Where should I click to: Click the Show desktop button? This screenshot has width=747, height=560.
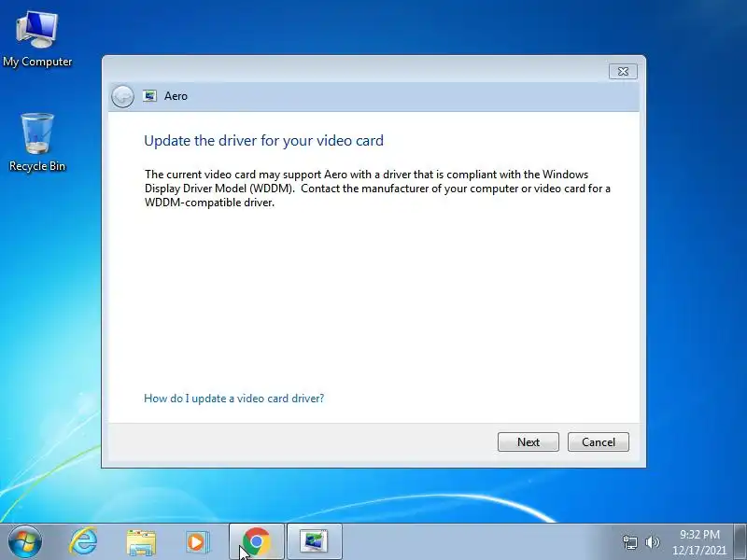[740, 541]
